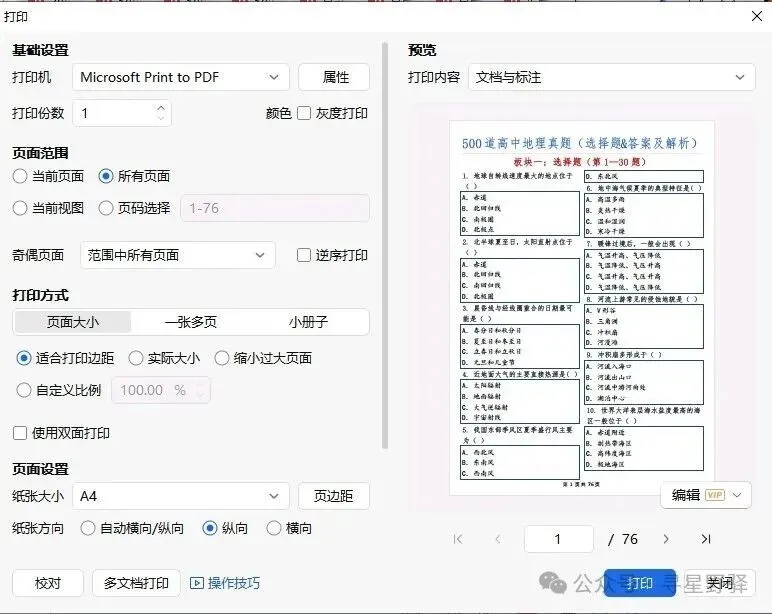Set paper orientation to 纵向

(x=210, y=528)
